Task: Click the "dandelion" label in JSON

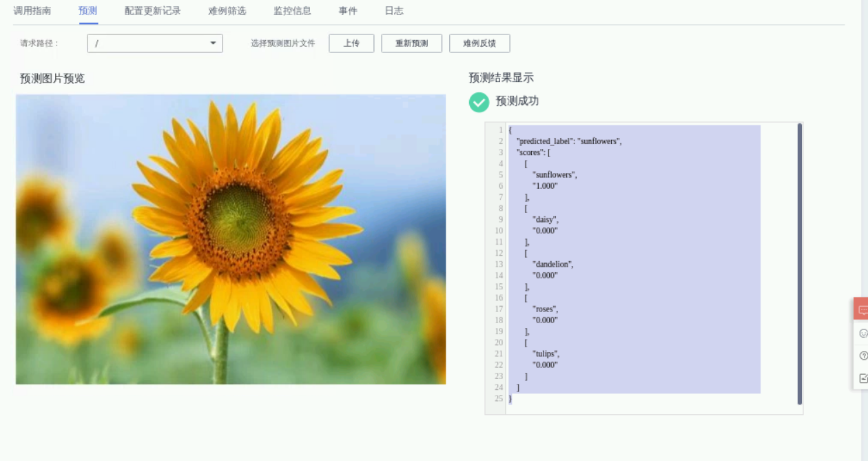Action: [552, 264]
